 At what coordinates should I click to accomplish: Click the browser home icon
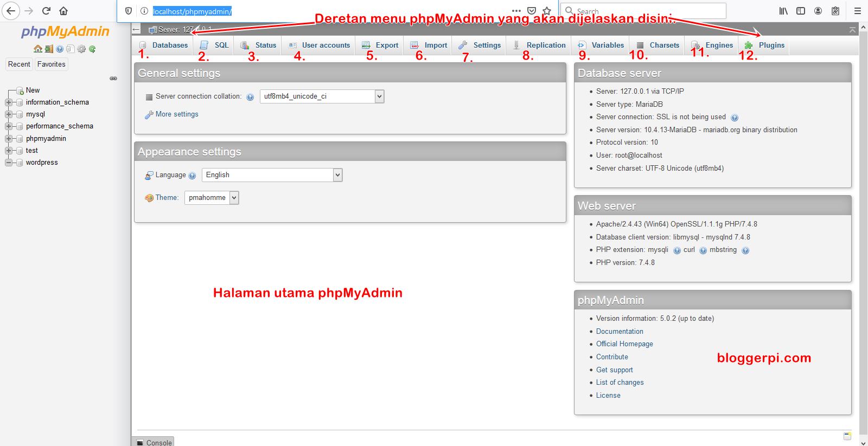63,11
